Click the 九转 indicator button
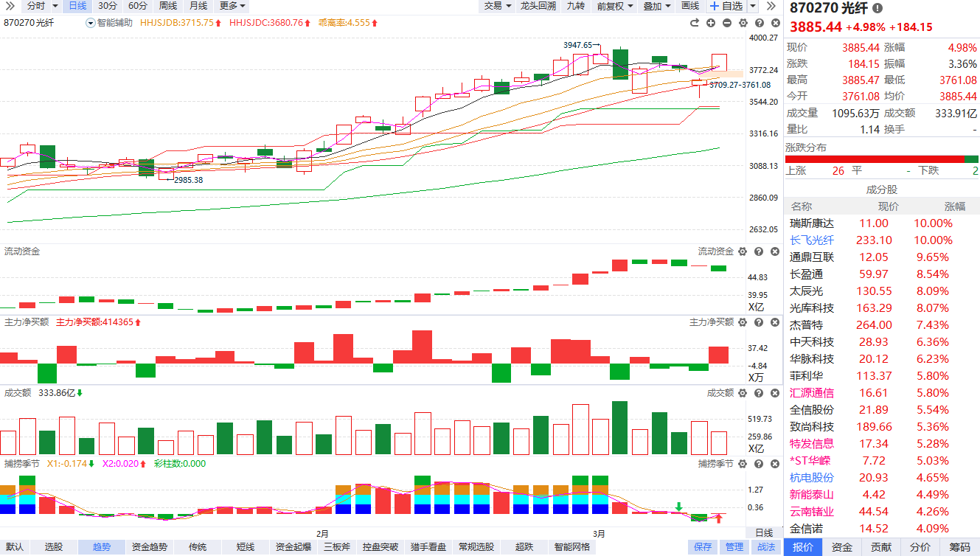This screenshot has height=556, width=980. (x=575, y=6)
